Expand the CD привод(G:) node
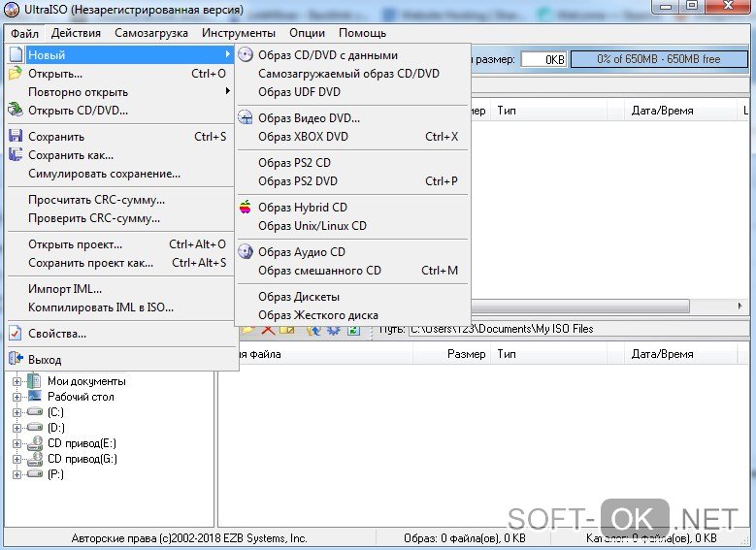The height and width of the screenshot is (550, 756). (x=16, y=459)
